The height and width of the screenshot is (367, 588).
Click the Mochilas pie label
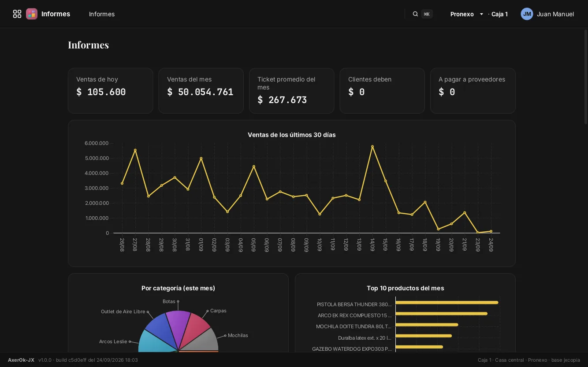point(238,335)
